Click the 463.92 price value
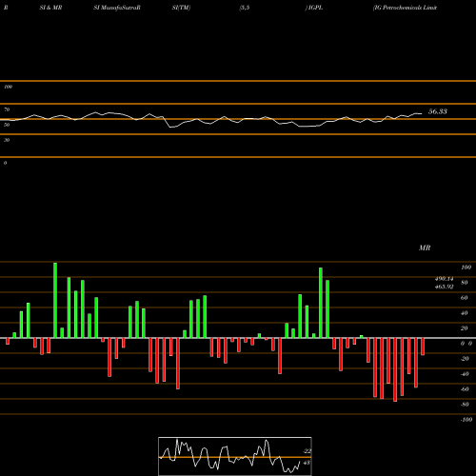The image size is (476, 476). click(x=445, y=287)
